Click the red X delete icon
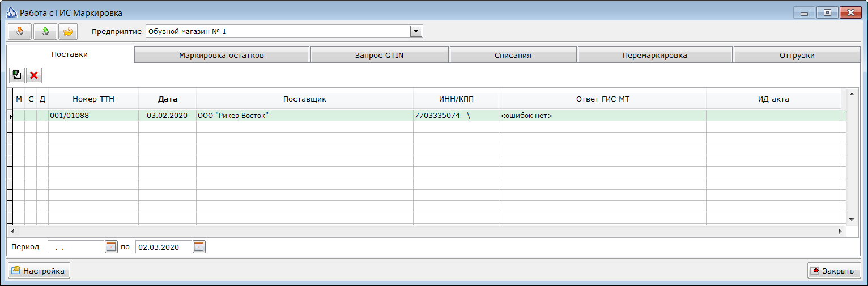The height and width of the screenshot is (286, 868). point(34,75)
